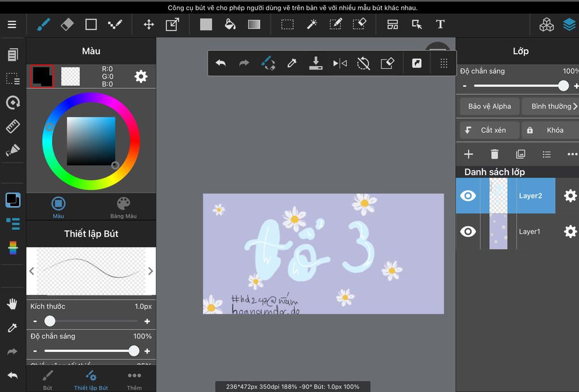This screenshot has width=579, height=392.
Task: Select the Move tool
Action: coord(149,24)
